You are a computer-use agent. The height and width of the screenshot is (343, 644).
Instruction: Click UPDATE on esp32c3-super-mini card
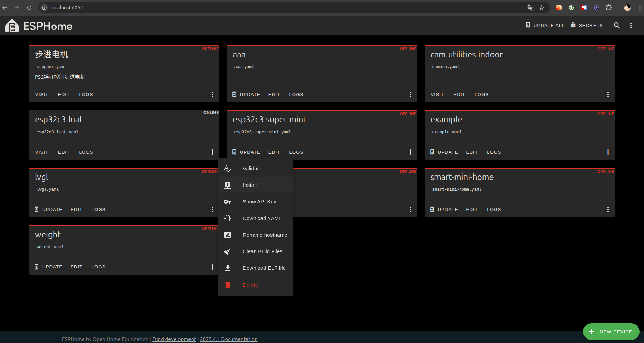(x=246, y=152)
